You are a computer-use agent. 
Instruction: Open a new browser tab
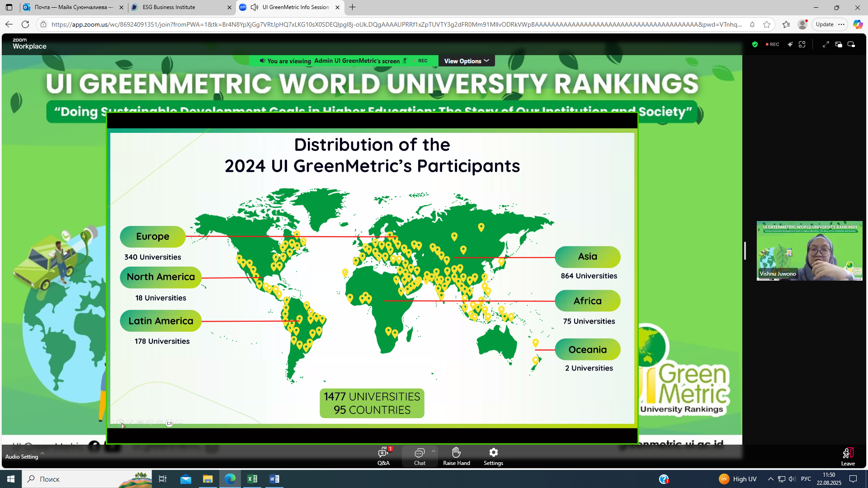353,7
